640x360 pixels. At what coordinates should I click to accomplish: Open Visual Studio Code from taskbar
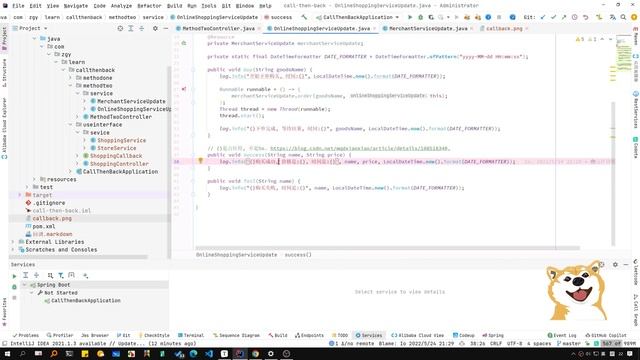click(209, 354)
